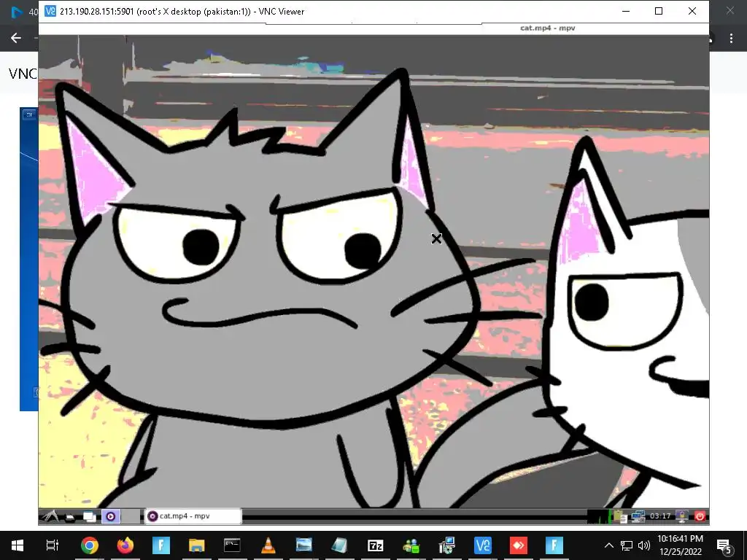The width and height of the screenshot is (747, 560).
Task: Click the remote panel clock 03:17
Action: point(660,516)
